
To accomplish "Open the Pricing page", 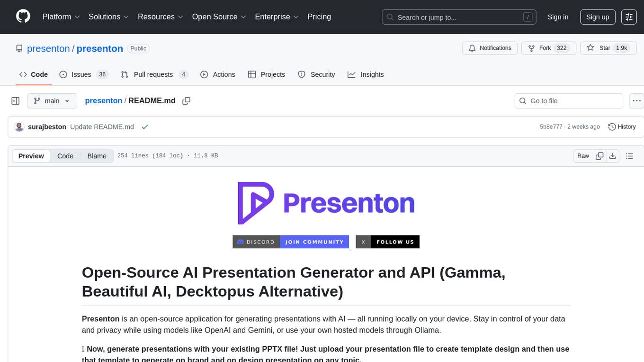I will (x=319, y=17).
